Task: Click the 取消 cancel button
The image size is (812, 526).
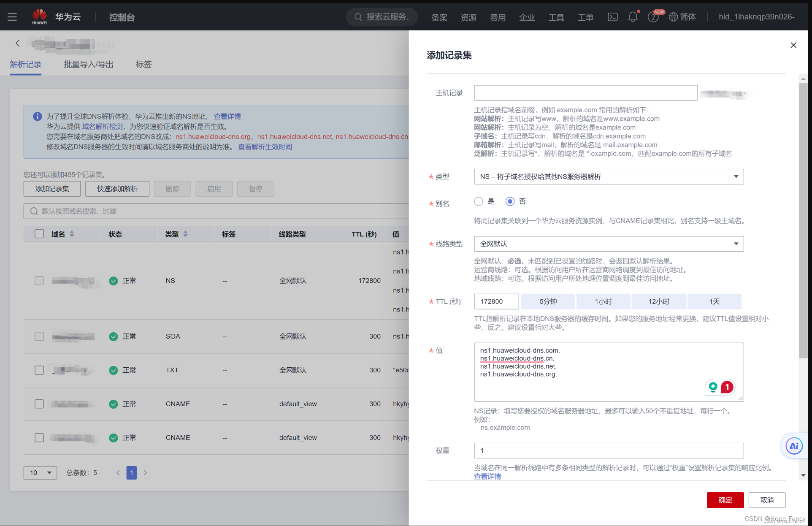Action: point(767,500)
